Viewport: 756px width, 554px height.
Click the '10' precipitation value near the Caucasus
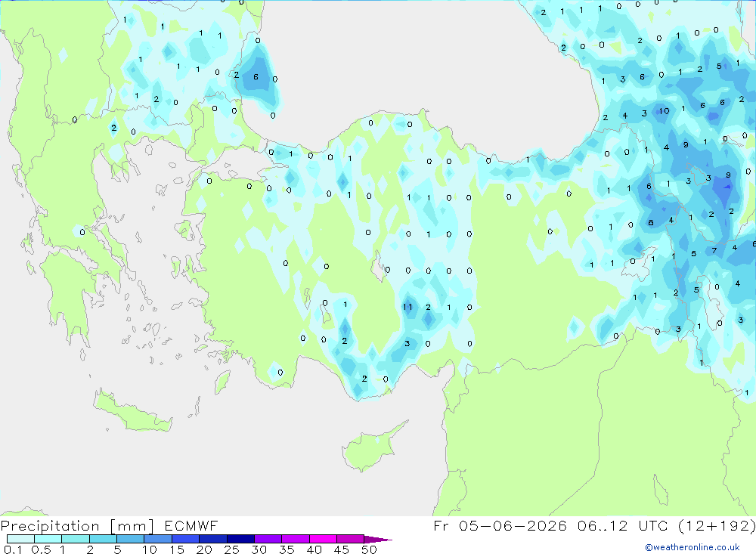click(x=665, y=111)
